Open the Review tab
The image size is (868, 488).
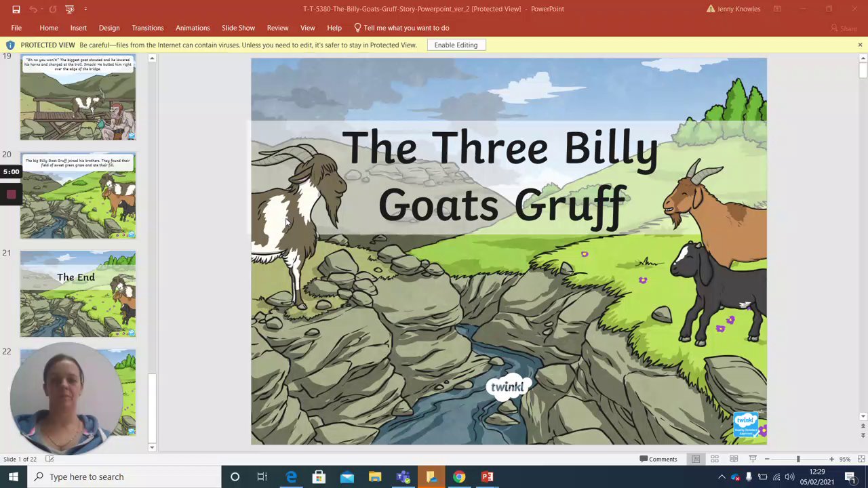point(277,28)
